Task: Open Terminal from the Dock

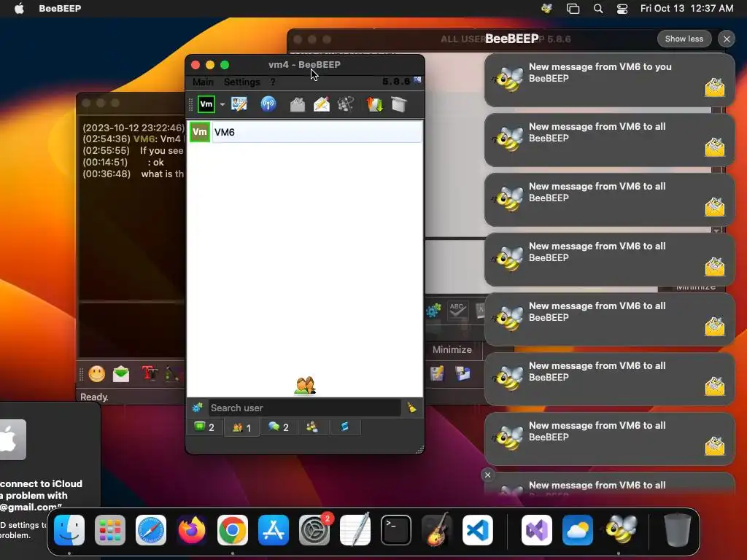Action: pyautogui.click(x=395, y=530)
